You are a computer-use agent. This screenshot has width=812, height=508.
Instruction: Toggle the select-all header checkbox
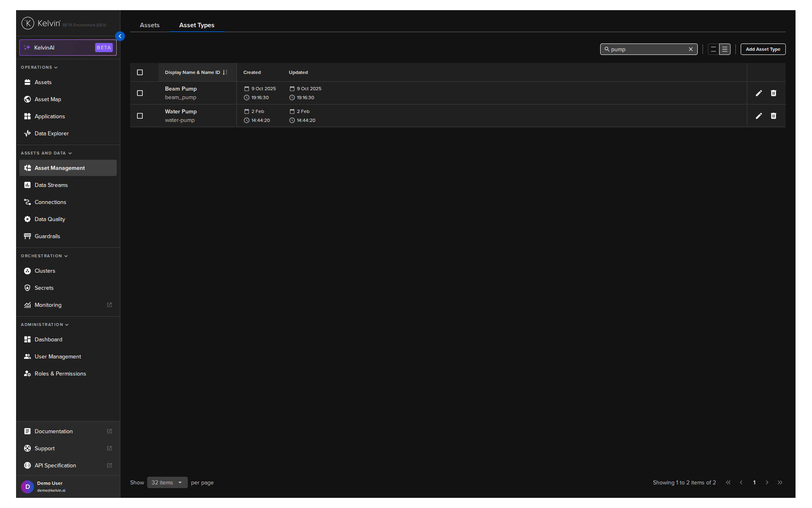click(x=140, y=72)
